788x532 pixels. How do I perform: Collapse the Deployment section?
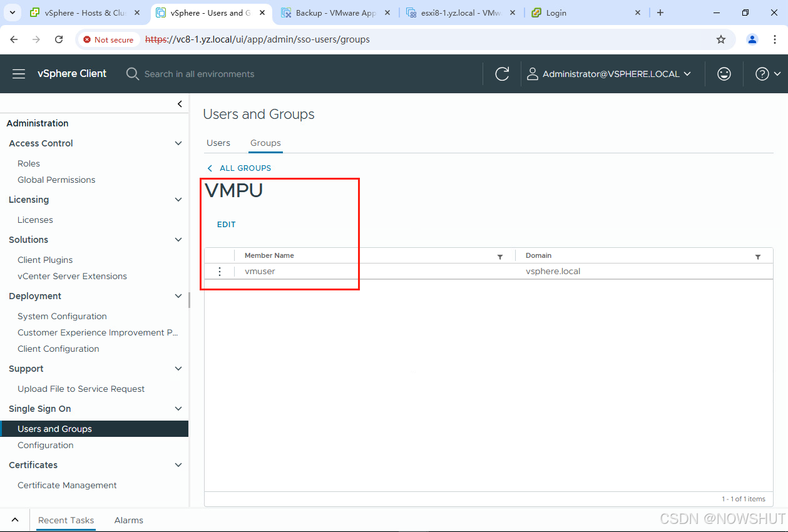click(178, 296)
